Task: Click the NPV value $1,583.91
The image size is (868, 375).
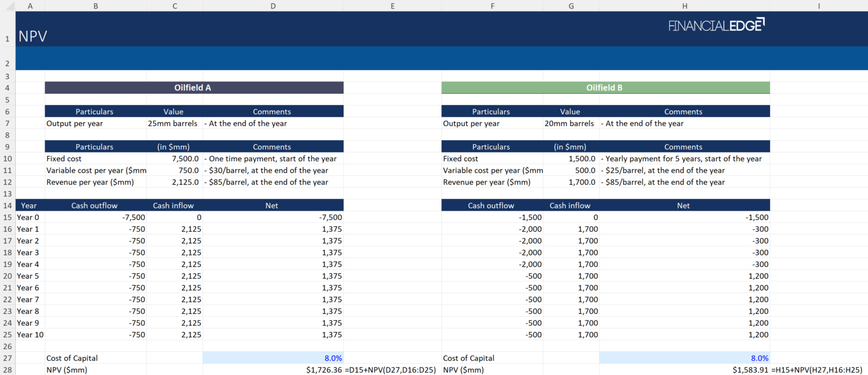Action: pyautogui.click(x=684, y=369)
